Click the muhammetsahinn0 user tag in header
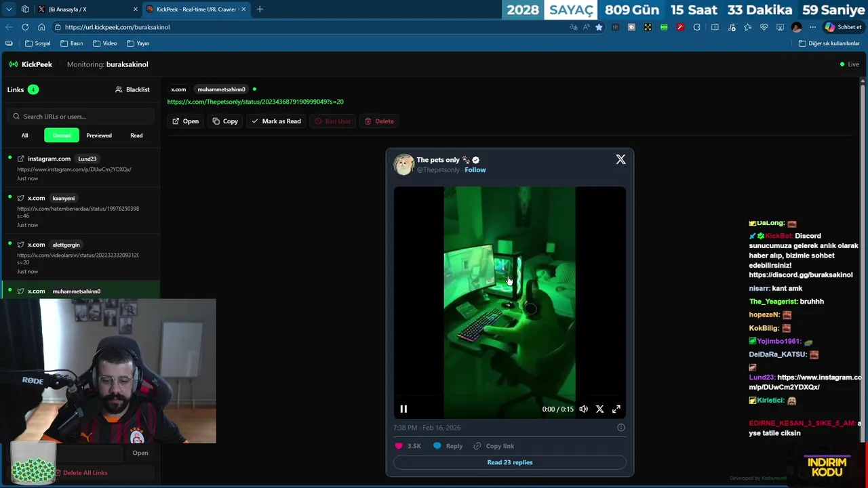This screenshot has width=868, height=488. click(x=221, y=89)
